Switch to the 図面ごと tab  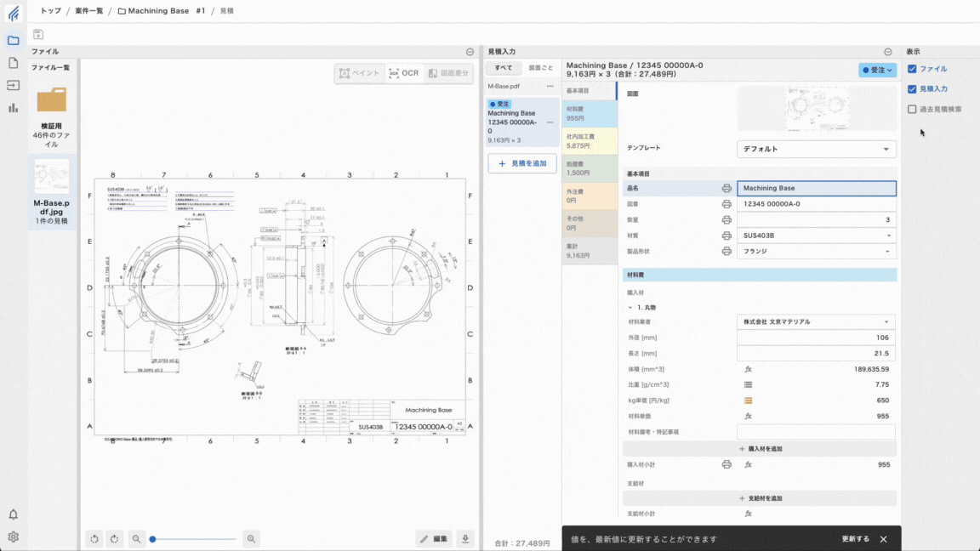click(540, 67)
